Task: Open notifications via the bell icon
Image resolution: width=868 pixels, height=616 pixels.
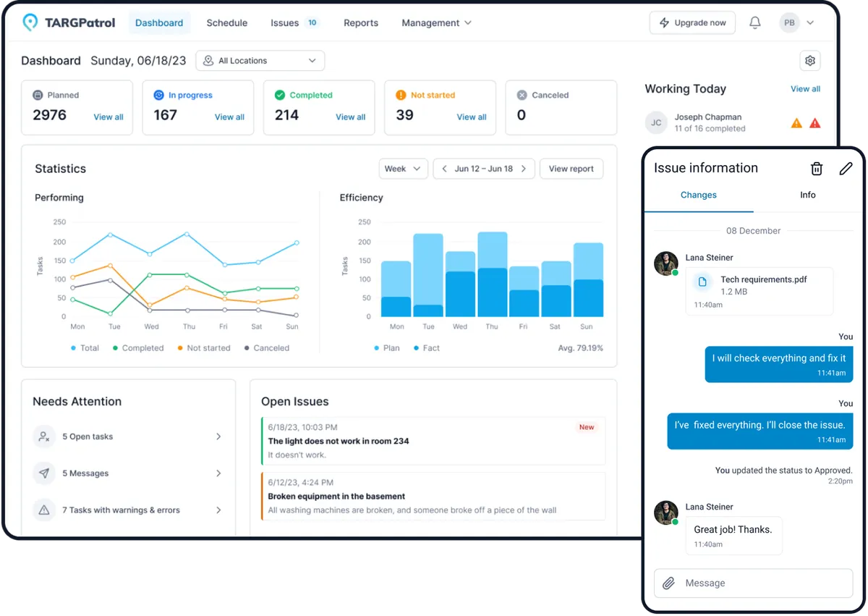Action: click(x=755, y=22)
